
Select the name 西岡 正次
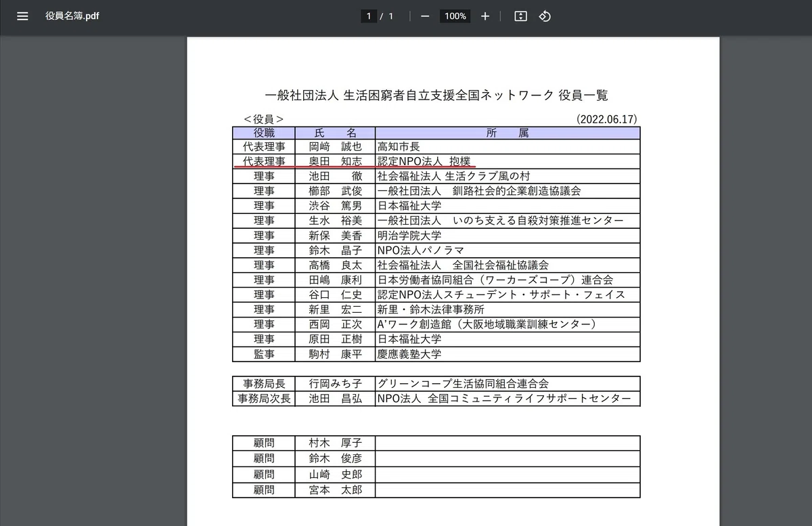335,325
